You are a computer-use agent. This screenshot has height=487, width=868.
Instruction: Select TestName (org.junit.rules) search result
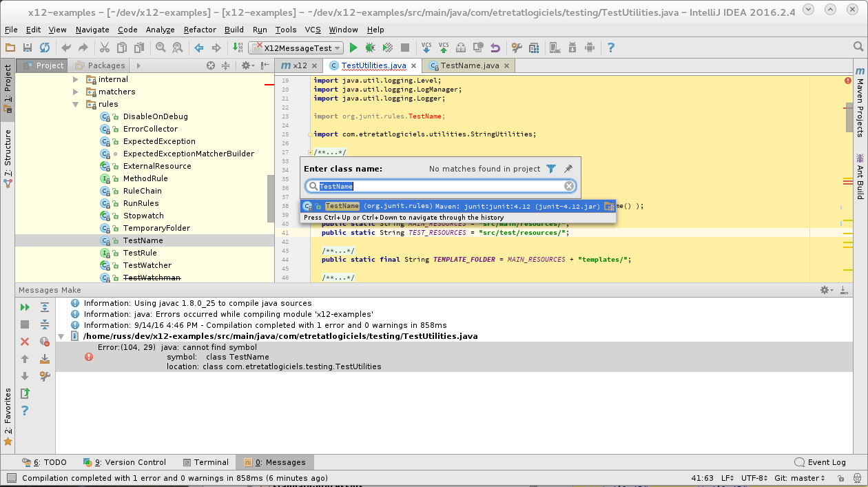pos(458,206)
